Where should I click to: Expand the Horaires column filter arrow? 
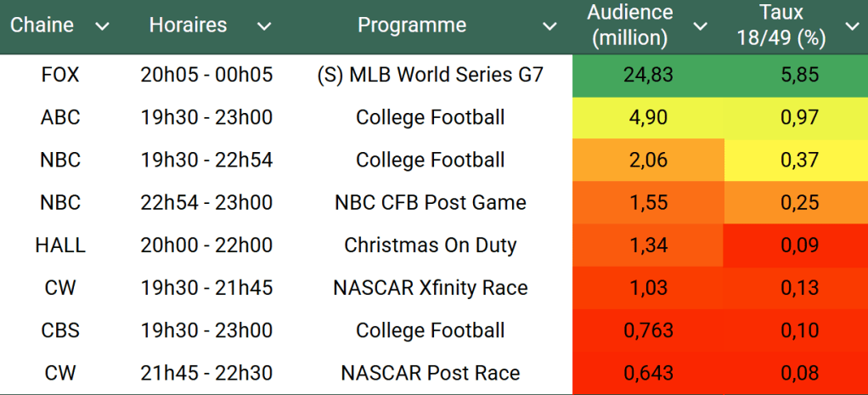(264, 26)
